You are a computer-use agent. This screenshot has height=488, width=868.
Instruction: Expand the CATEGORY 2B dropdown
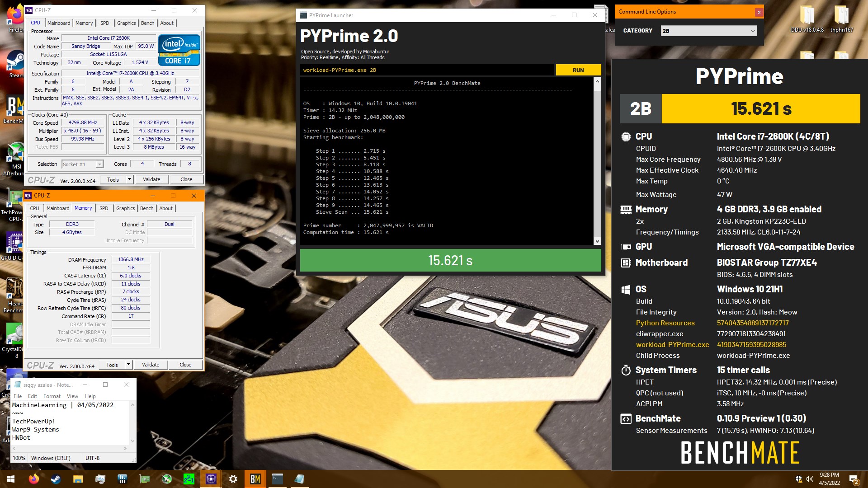tap(709, 31)
